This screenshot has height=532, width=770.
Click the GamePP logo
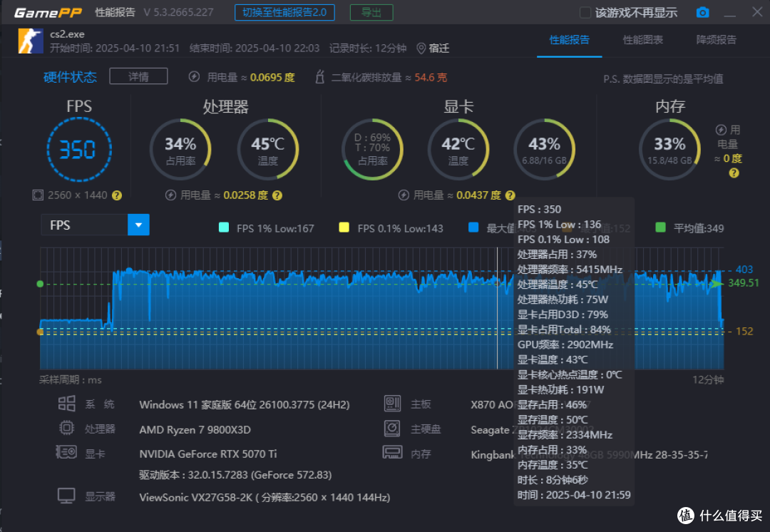pyautogui.click(x=48, y=12)
